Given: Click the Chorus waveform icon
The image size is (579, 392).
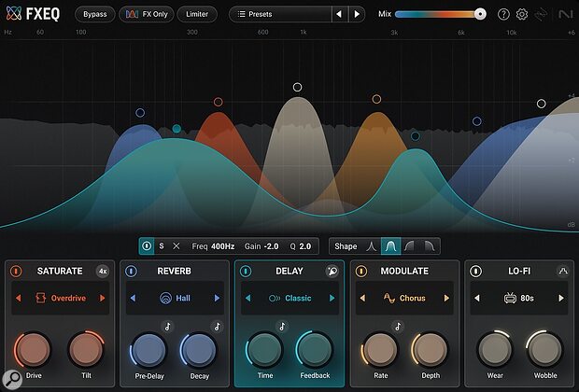Looking at the screenshot, I should (389, 298).
